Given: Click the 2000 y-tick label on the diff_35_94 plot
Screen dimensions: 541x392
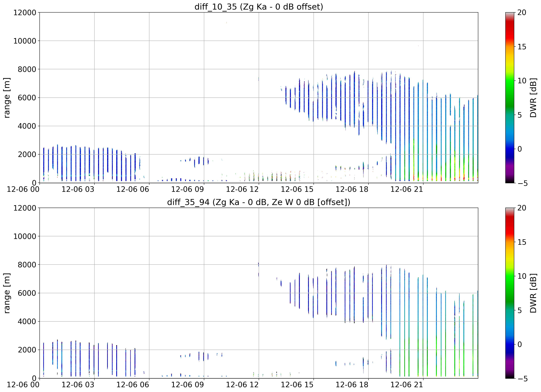Looking at the screenshot, I should click(x=27, y=350).
